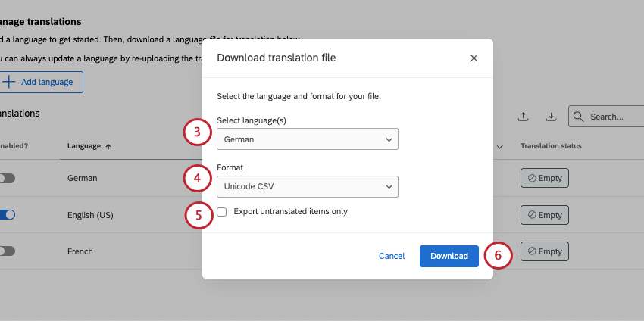Viewport: 644px width, 321px height.
Task: Click the Empty status for German
Action: click(x=544, y=178)
